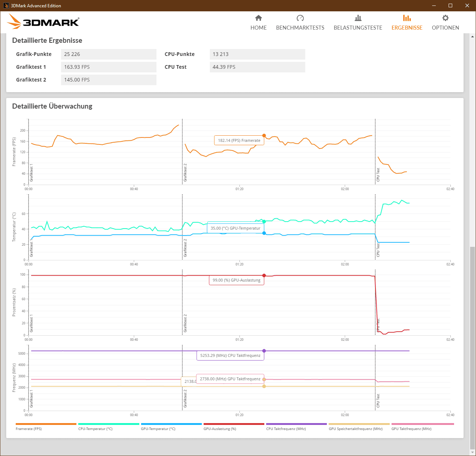The image size is (476, 456).
Task: Click the blue GPU-Temperatur data point marker
Action: point(264,233)
